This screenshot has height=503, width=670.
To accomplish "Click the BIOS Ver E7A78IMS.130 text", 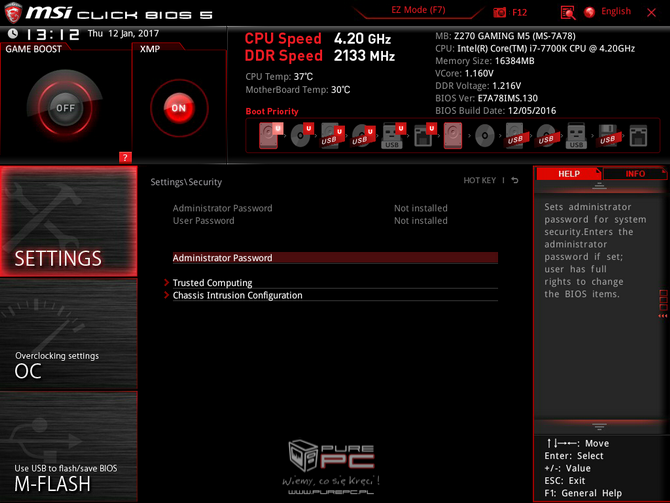I will coord(486,98).
